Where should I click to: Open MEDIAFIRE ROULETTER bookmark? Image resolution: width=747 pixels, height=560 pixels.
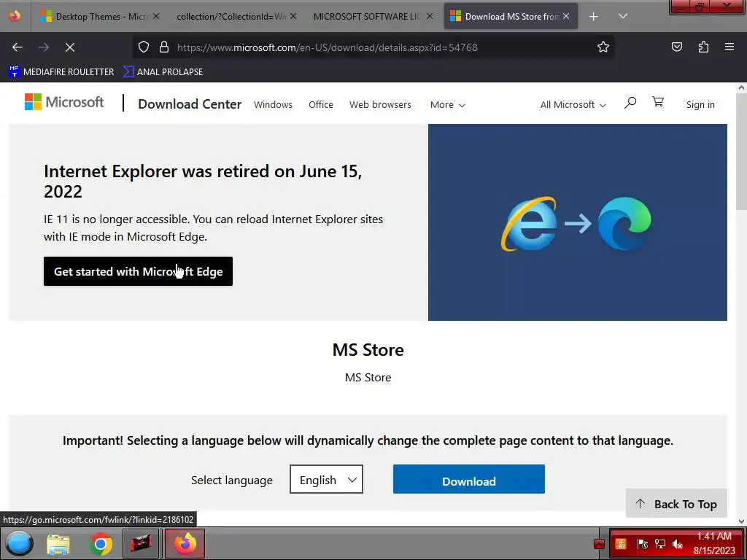61,72
